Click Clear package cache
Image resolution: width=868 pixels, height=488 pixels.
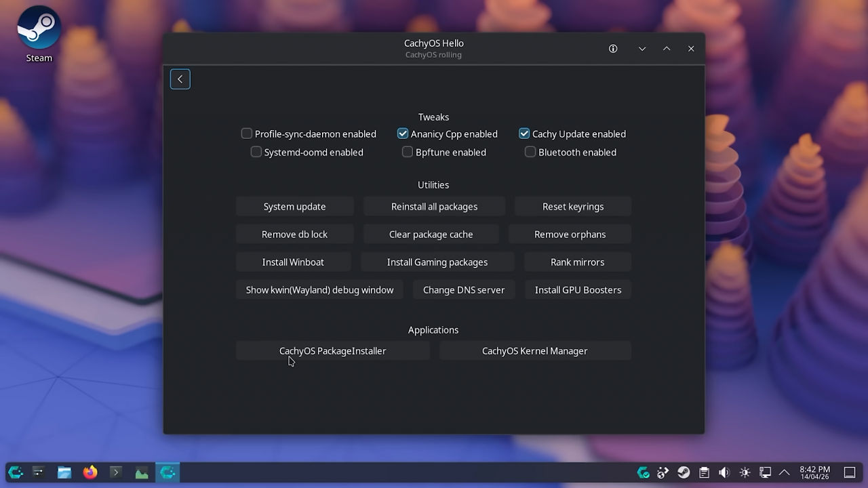431,235
